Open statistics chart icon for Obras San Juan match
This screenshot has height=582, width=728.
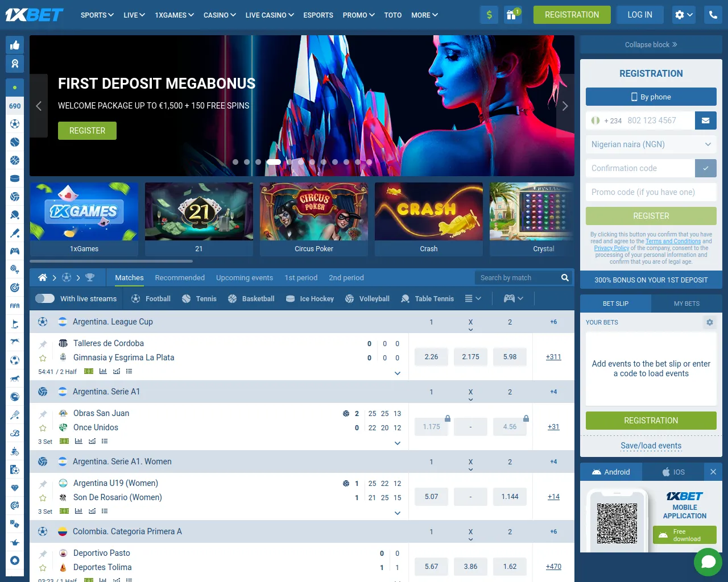78,442
